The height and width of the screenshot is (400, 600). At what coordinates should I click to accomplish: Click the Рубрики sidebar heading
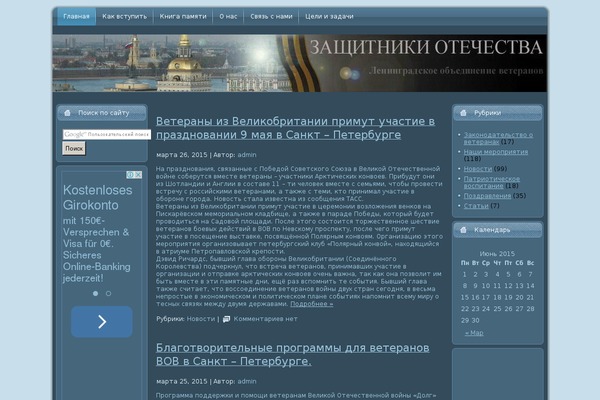(488, 113)
